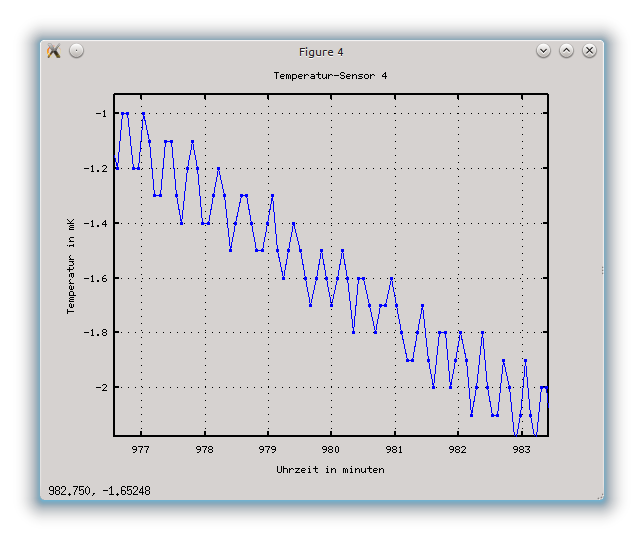Maximize the Figure 4 window
The height and width of the screenshot is (540, 644).
[566, 51]
